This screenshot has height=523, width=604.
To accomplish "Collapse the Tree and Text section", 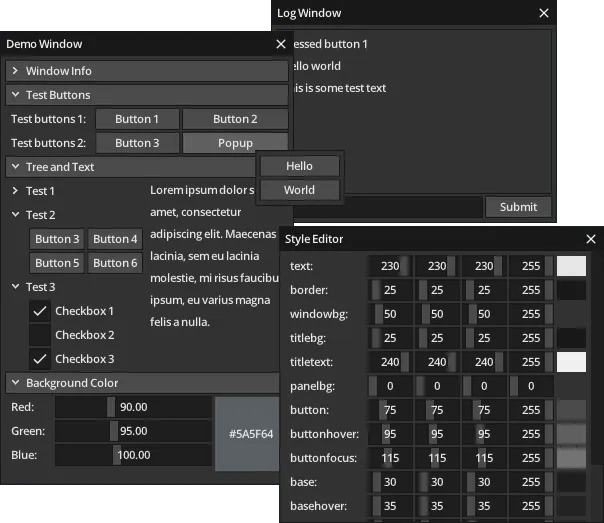I will point(131,167).
